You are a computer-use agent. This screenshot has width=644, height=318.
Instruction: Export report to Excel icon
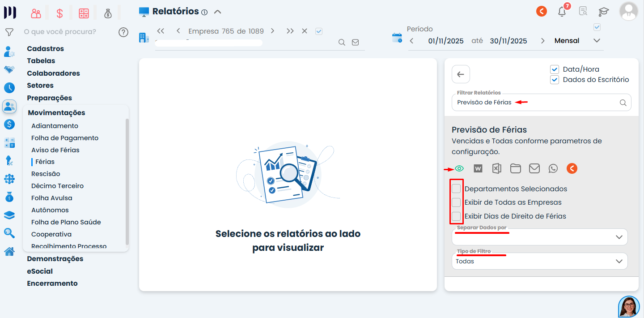(x=497, y=168)
